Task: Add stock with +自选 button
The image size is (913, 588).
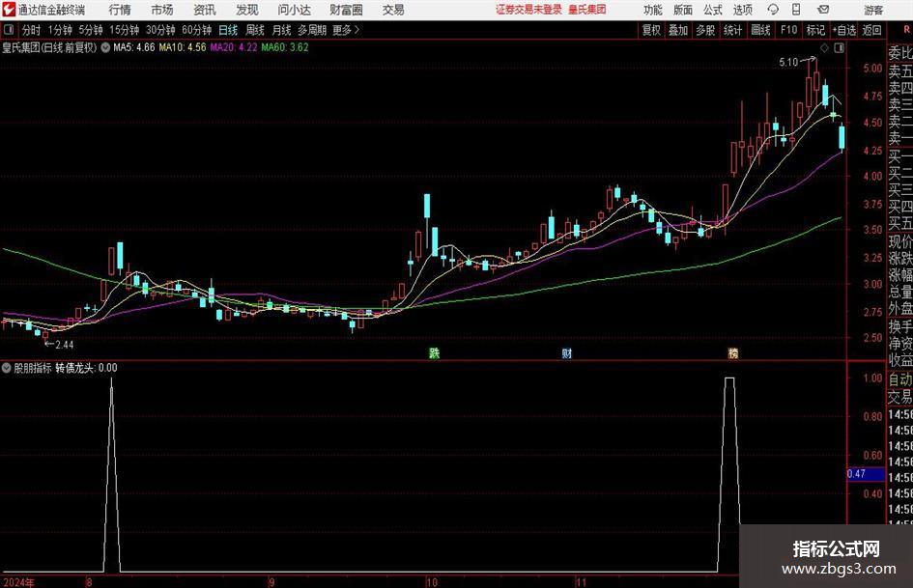Action: pos(844,30)
